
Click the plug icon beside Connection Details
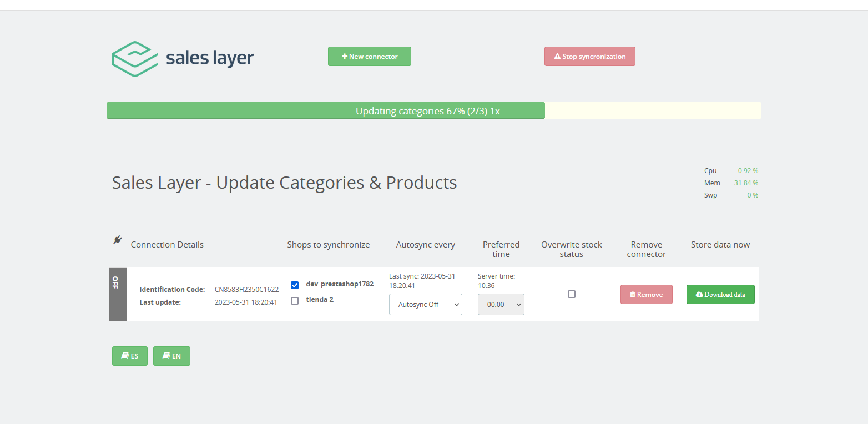[x=117, y=239]
